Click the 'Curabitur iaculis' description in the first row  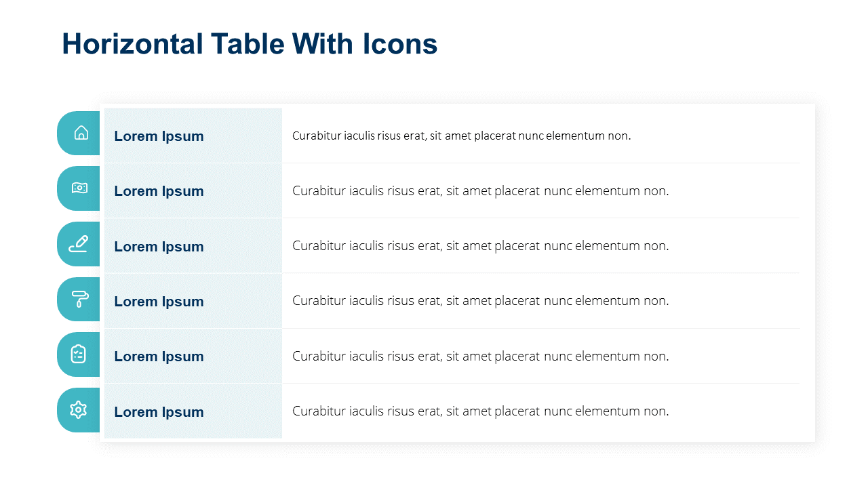coord(461,136)
